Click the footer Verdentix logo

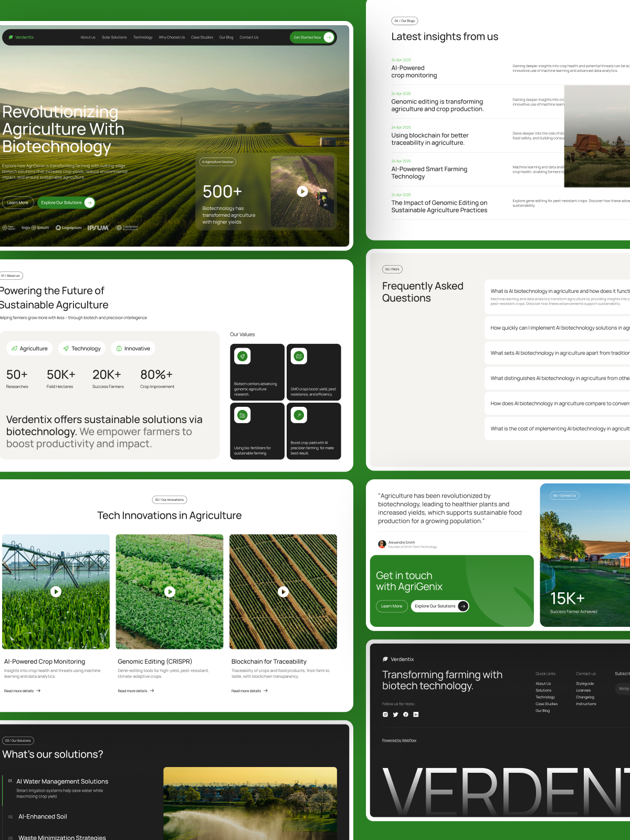click(x=398, y=659)
